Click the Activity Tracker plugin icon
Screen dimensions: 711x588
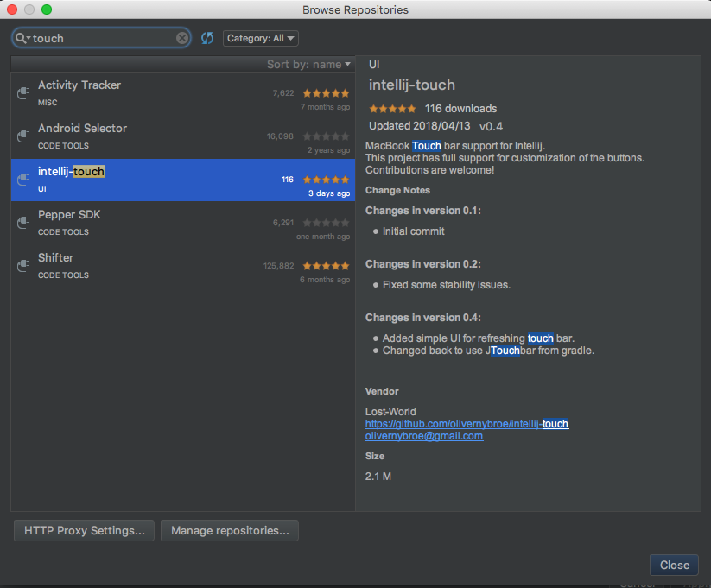(23, 93)
